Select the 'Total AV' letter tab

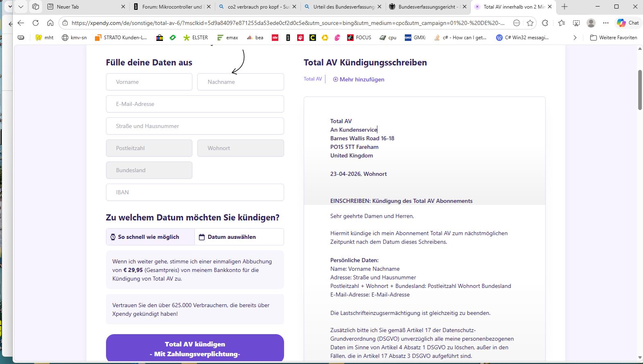tap(313, 79)
